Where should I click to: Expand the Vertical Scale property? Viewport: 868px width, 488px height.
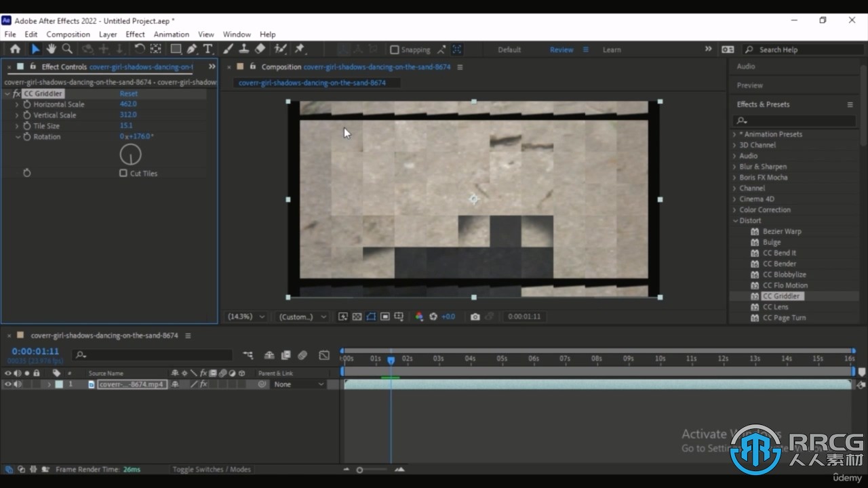tap(17, 115)
